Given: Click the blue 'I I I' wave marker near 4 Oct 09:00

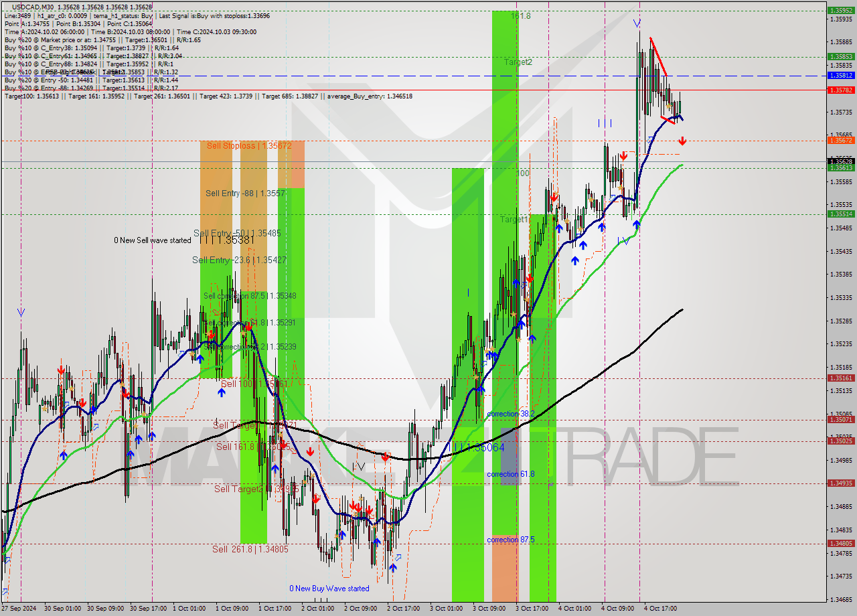Looking at the screenshot, I should [x=605, y=123].
